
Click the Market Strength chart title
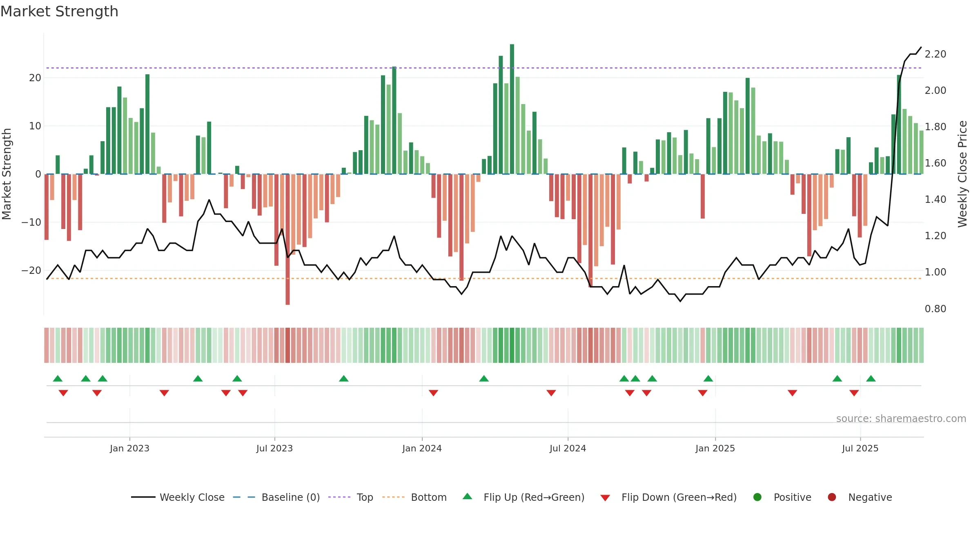[59, 11]
